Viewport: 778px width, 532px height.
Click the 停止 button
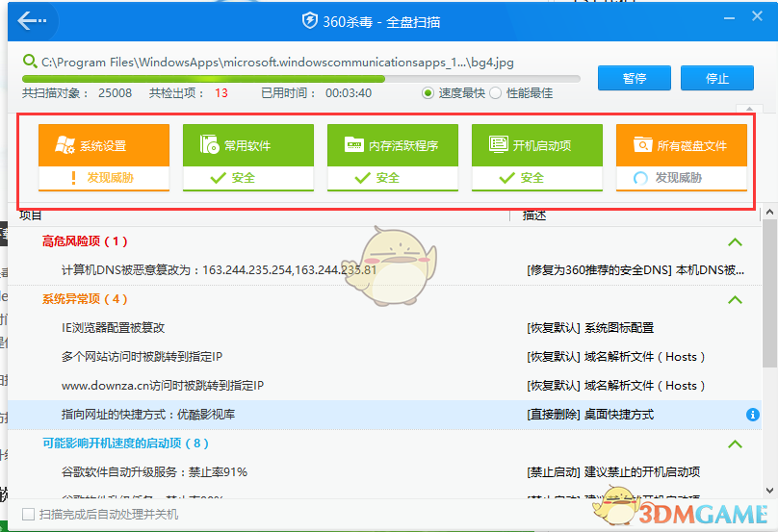pos(717,78)
